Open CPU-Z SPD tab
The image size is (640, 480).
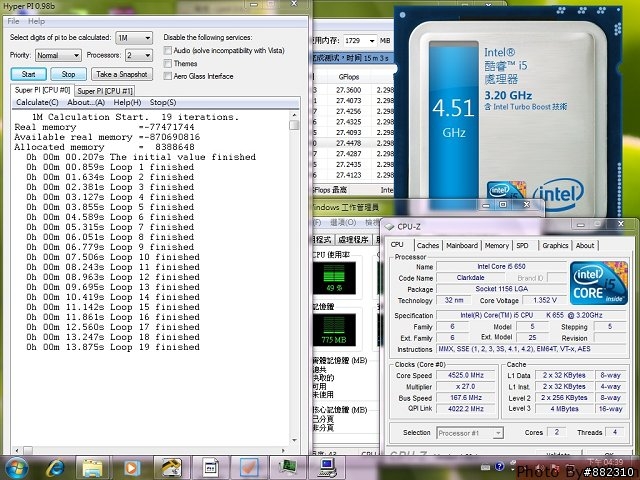click(x=522, y=245)
